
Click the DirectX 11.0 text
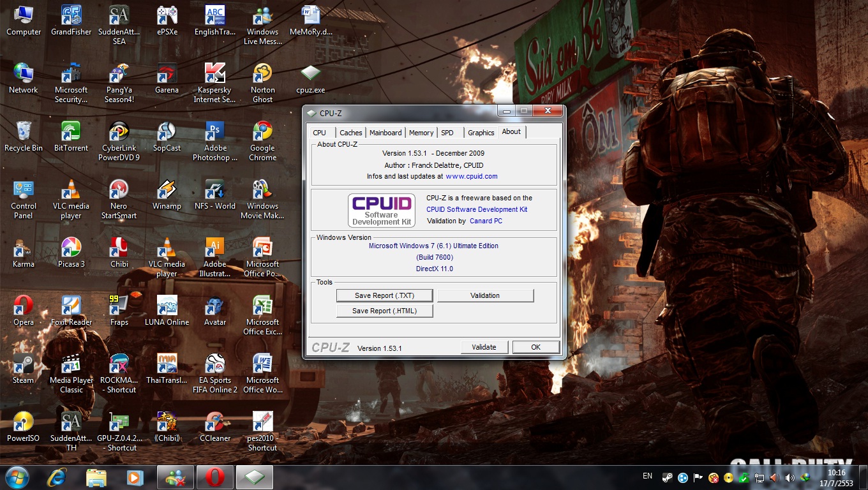[435, 269]
